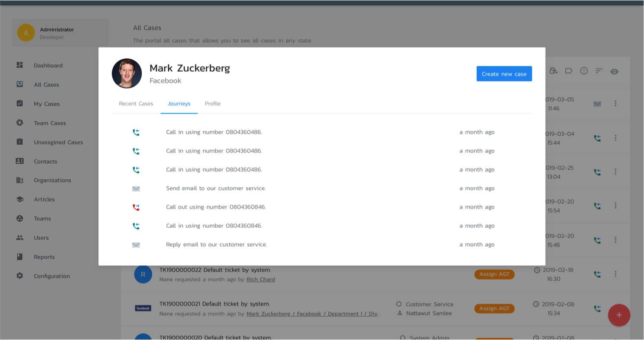Viewport: 644px width, 340px height.
Task: Open the sort order icon
Action: click(x=599, y=71)
